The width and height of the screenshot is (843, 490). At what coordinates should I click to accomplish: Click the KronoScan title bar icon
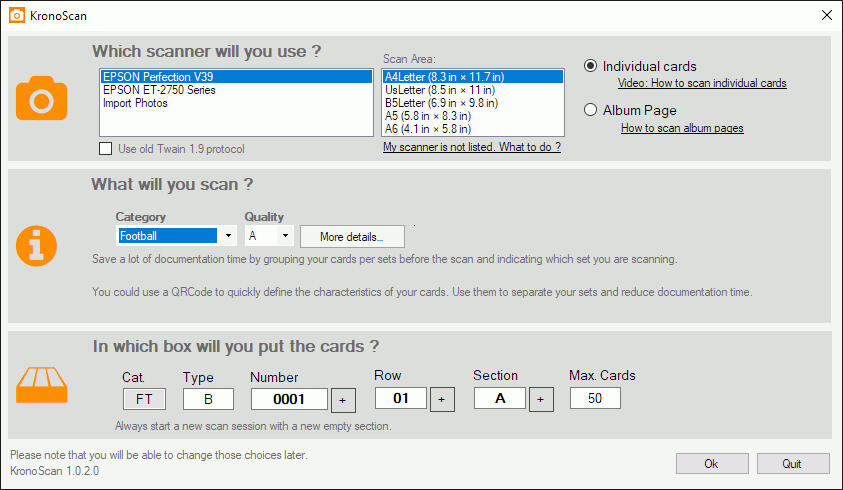coord(16,15)
